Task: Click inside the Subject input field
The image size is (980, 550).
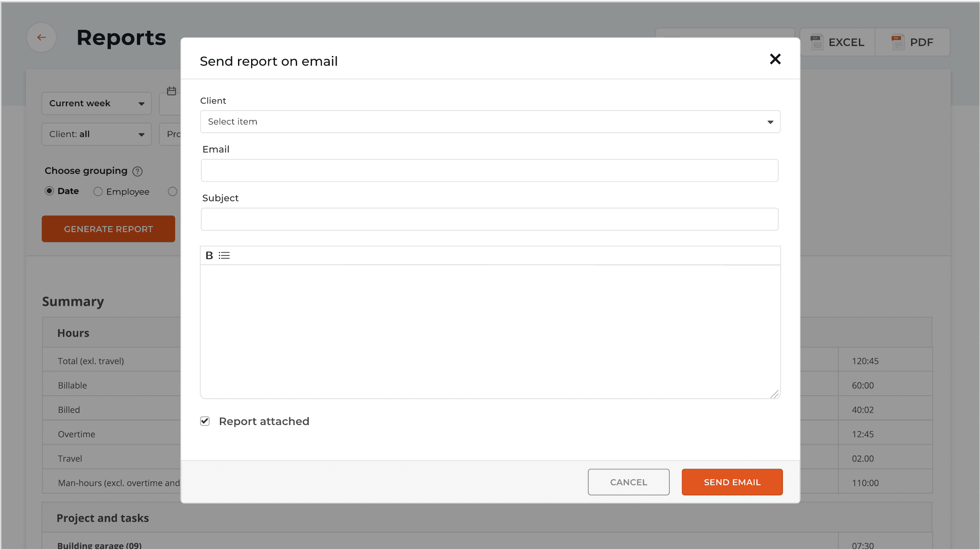Action: pyautogui.click(x=489, y=219)
